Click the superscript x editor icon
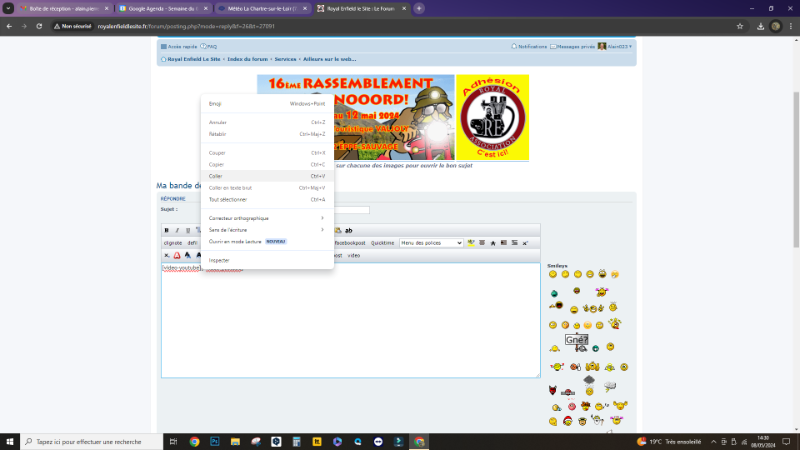The image size is (800, 450). (525, 243)
